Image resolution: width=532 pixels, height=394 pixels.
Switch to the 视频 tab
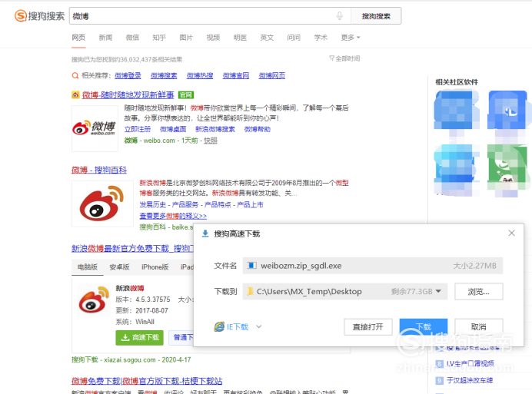click(x=213, y=38)
